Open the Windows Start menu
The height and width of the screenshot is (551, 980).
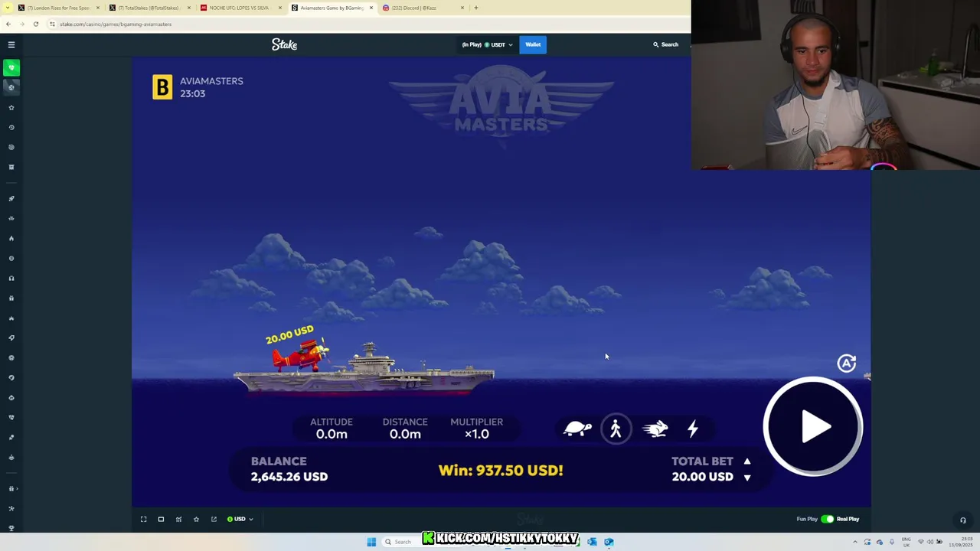pos(371,542)
